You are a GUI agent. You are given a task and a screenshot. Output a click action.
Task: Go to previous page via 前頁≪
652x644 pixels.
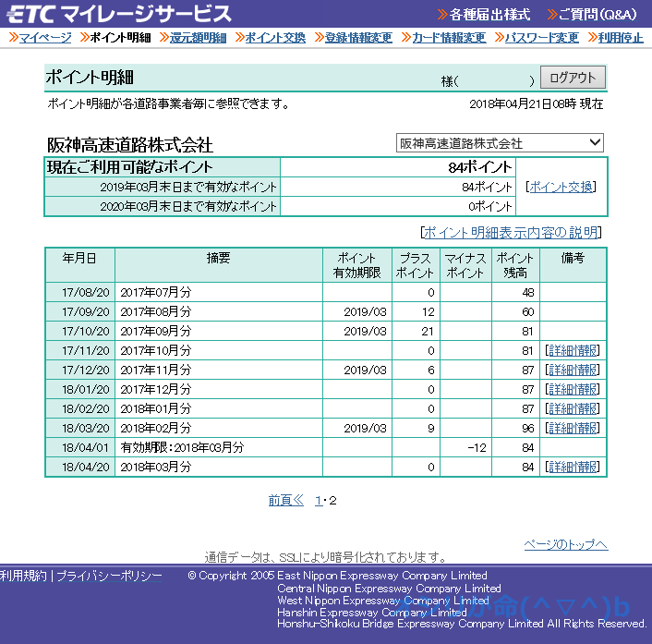(x=286, y=500)
